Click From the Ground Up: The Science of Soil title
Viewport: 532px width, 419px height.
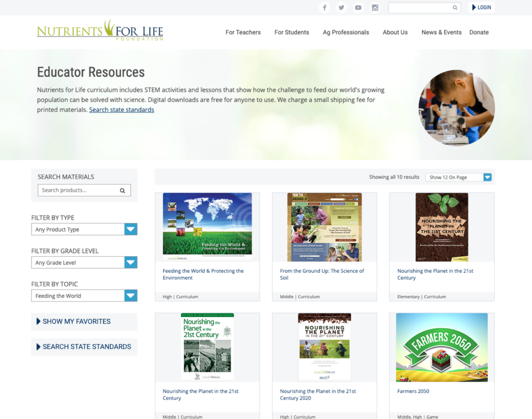coord(322,274)
